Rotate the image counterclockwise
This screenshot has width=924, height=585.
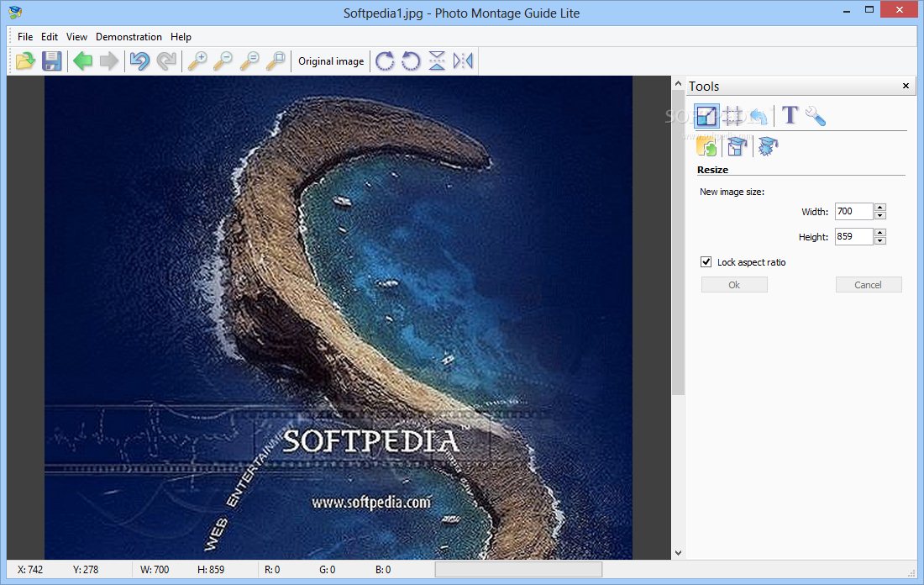coord(411,61)
